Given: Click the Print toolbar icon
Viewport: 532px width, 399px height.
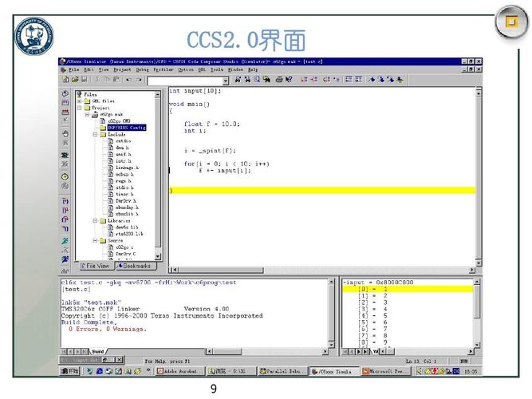Looking at the screenshot, I should pyautogui.click(x=279, y=80).
